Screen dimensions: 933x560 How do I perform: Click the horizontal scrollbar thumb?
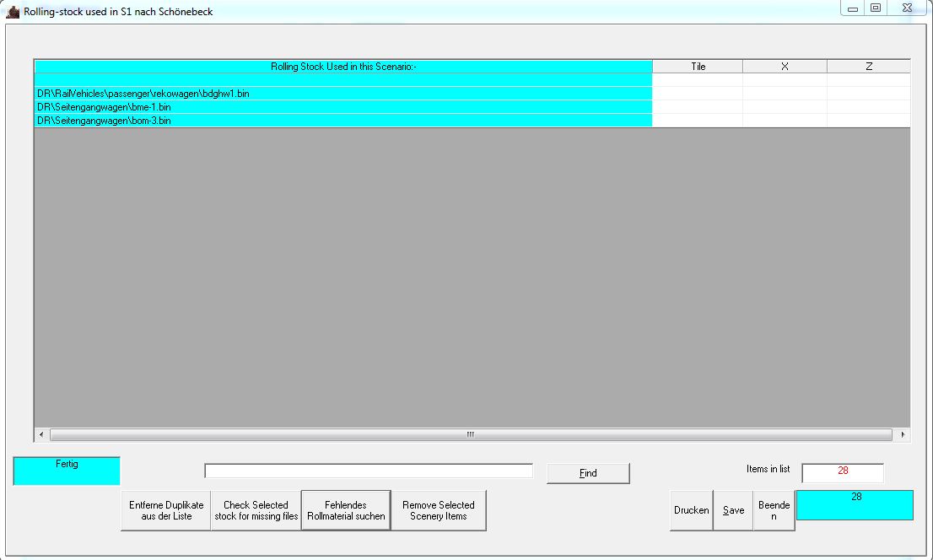click(471, 434)
